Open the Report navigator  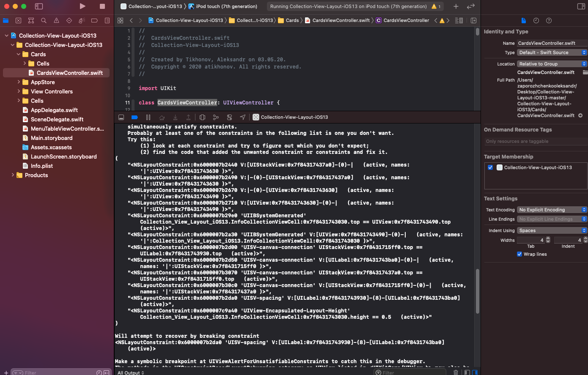[x=107, y=20]
